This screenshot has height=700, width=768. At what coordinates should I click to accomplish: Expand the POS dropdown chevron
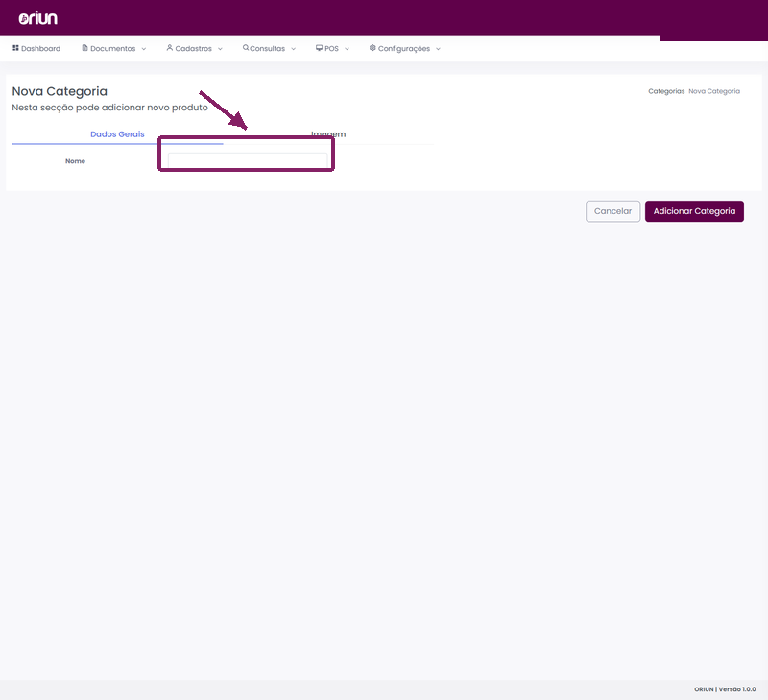pos(347,49)
